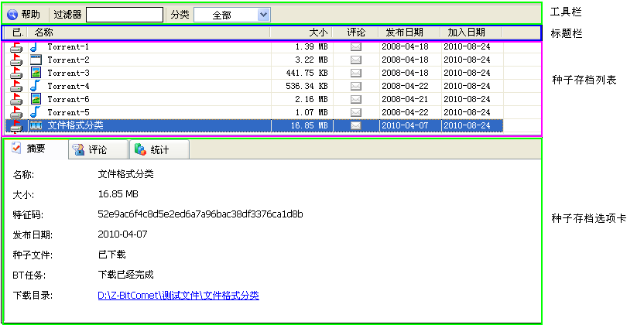Select the Torrent-2 name

coord(68,60)
